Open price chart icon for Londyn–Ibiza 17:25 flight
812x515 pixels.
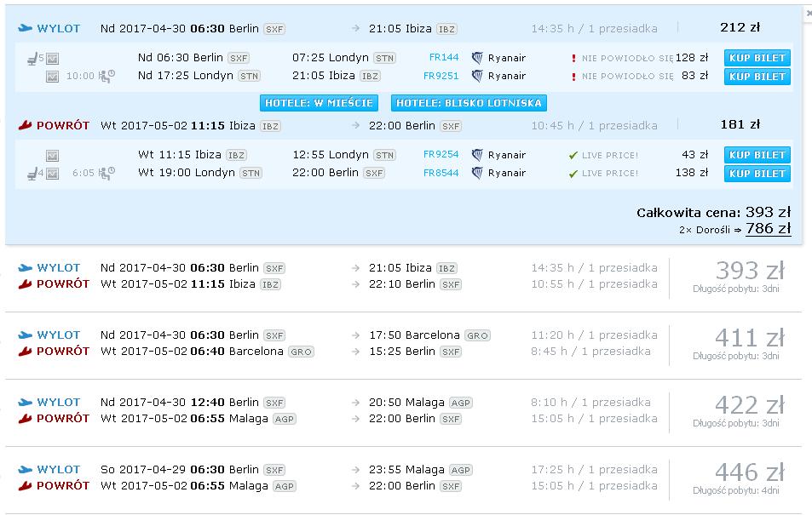pyautogui.click(x=52, y=77)
